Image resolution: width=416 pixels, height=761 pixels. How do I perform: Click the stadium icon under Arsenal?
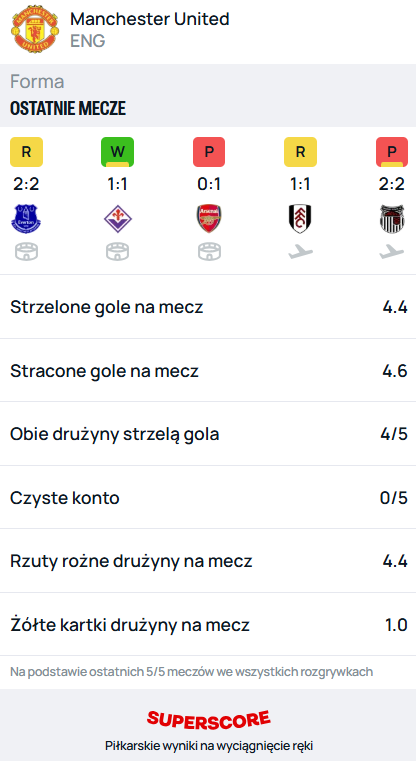click(209, 252)
